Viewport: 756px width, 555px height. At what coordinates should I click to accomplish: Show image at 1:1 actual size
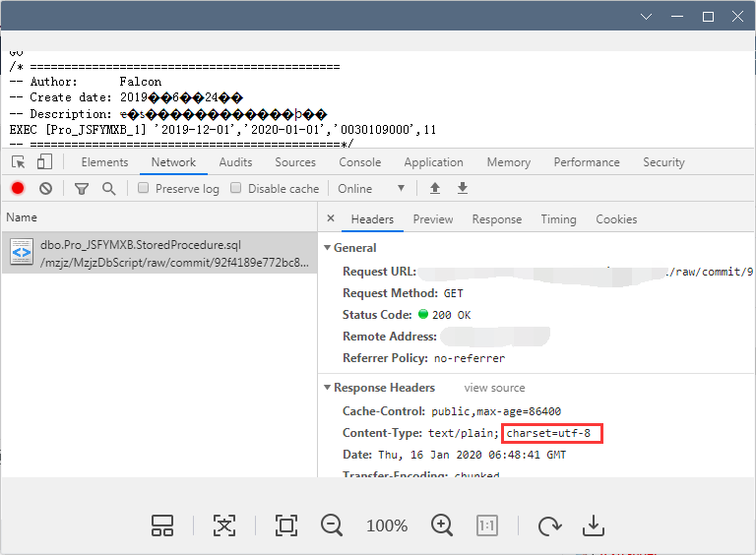(x=487, y=525)
